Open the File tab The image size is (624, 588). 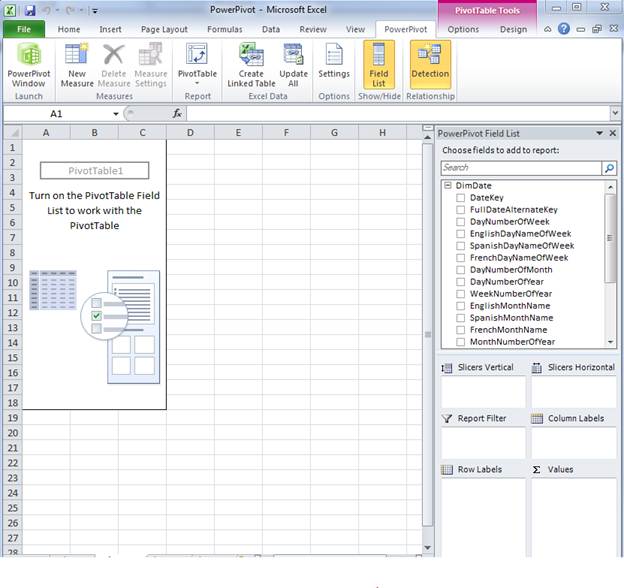click(24, 29)
